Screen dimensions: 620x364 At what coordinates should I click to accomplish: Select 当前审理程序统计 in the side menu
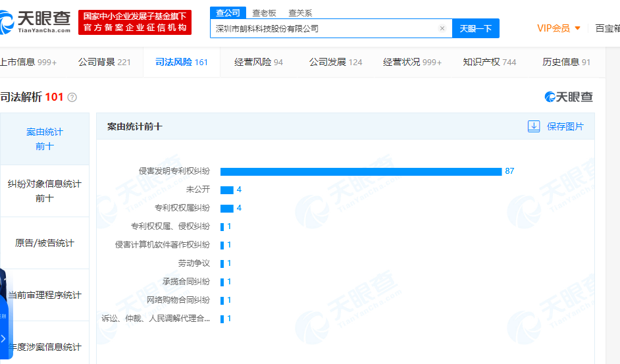pyautogui.click(x=45, y=295)
